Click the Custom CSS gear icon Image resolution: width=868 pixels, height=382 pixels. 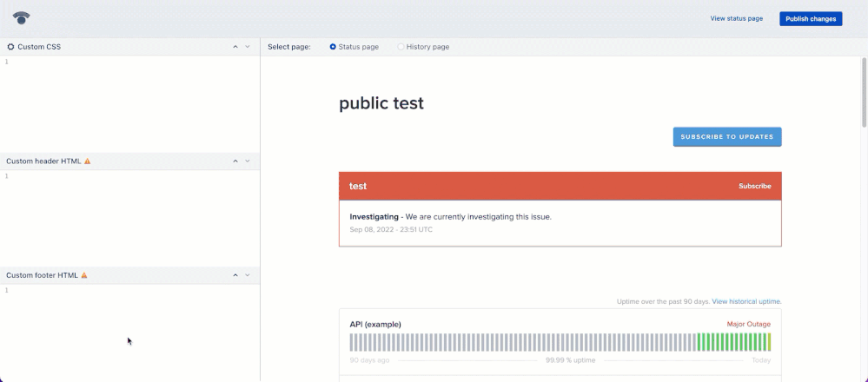coord(10,47)
